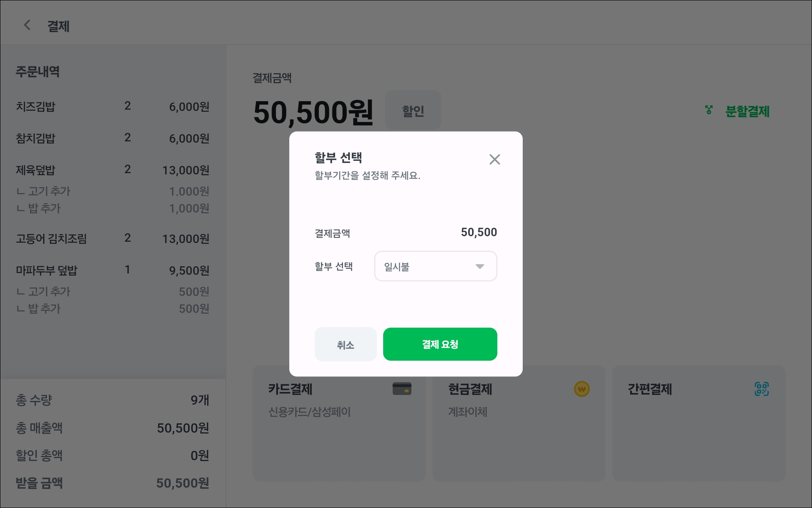
Task: Choose the 간편결제 payment option
Action: 698,436
